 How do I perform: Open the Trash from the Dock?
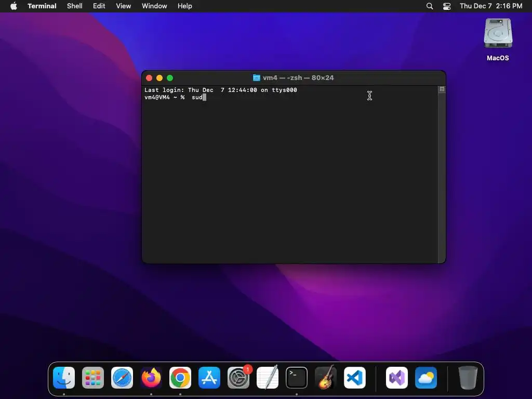click(468, 378)
